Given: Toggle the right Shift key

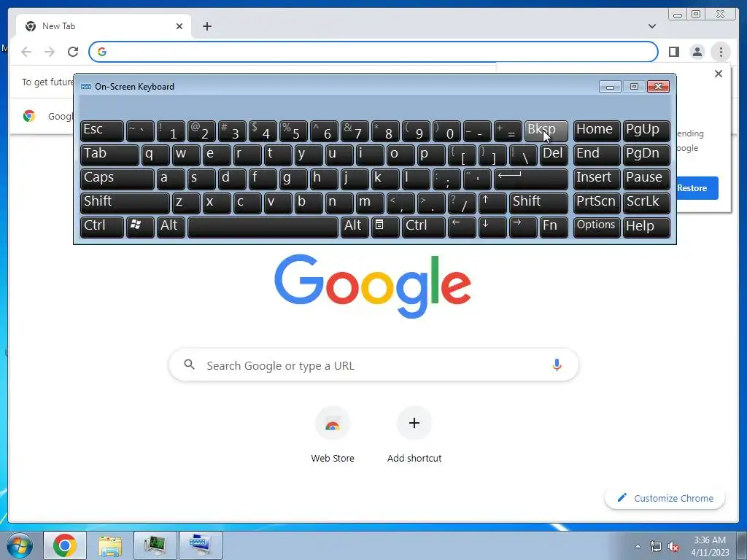Looking at the screenshot, I should tap(538, 203).
